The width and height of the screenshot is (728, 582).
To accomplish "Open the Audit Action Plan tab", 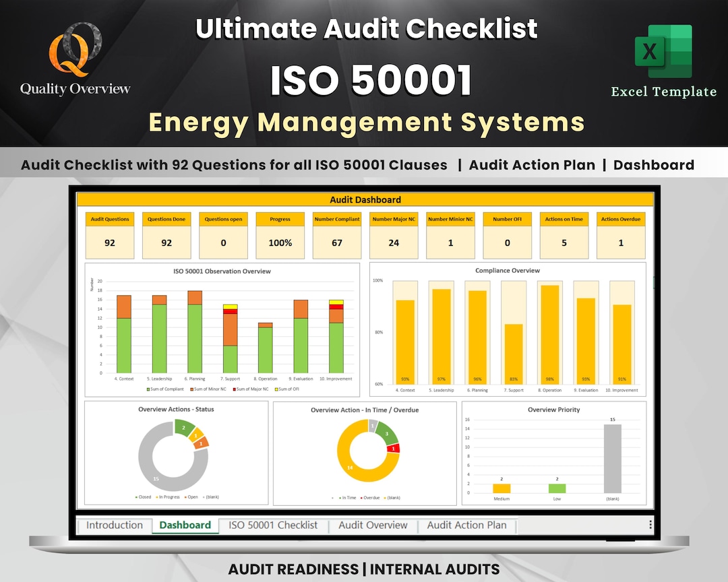I will coord(468,525).
